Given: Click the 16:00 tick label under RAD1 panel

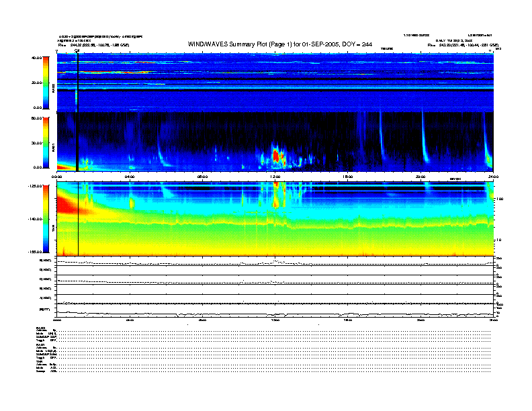Looking at the screenshot, I should tap(348, 177).
